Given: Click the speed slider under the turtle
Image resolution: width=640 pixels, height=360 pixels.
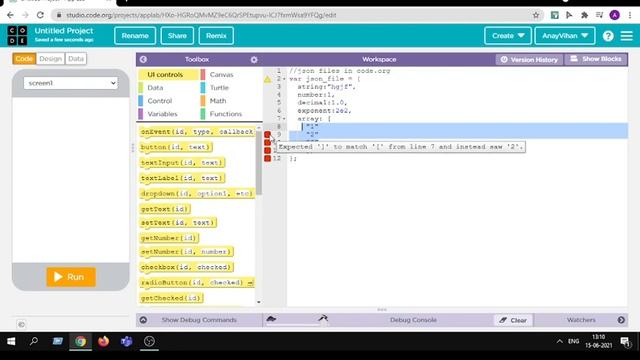Looking at the screenshot, I should point(297,324).
